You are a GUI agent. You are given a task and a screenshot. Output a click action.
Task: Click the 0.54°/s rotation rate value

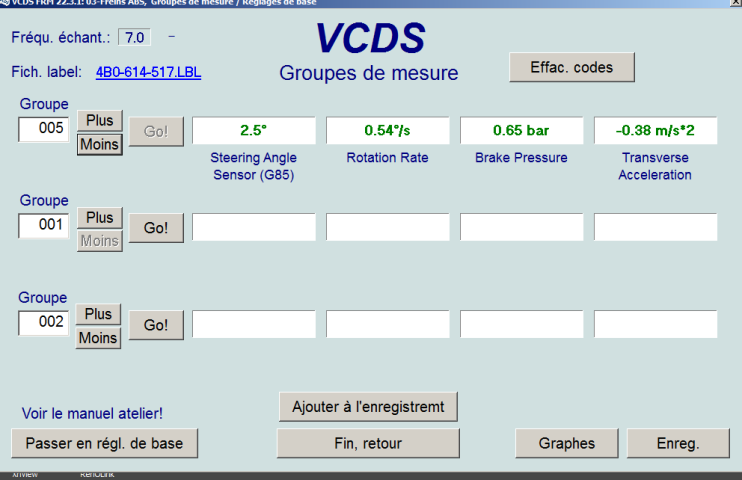(x=388, y=130)
